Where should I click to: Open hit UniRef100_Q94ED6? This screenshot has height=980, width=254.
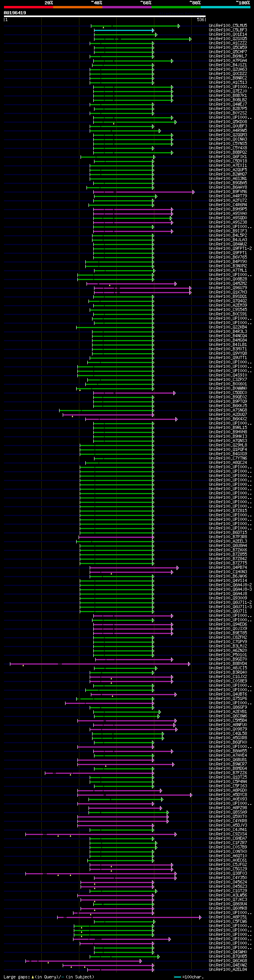click(228, 624)
